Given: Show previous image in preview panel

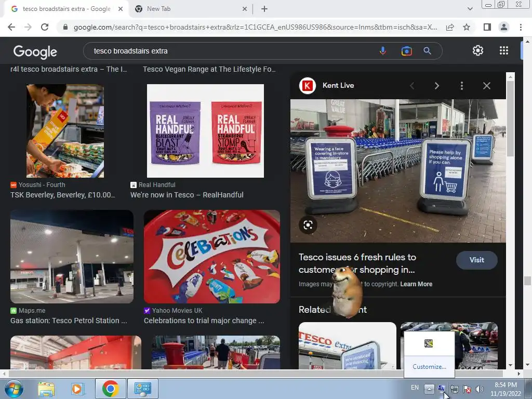Looking at the screenshot, I should (412, 86).
